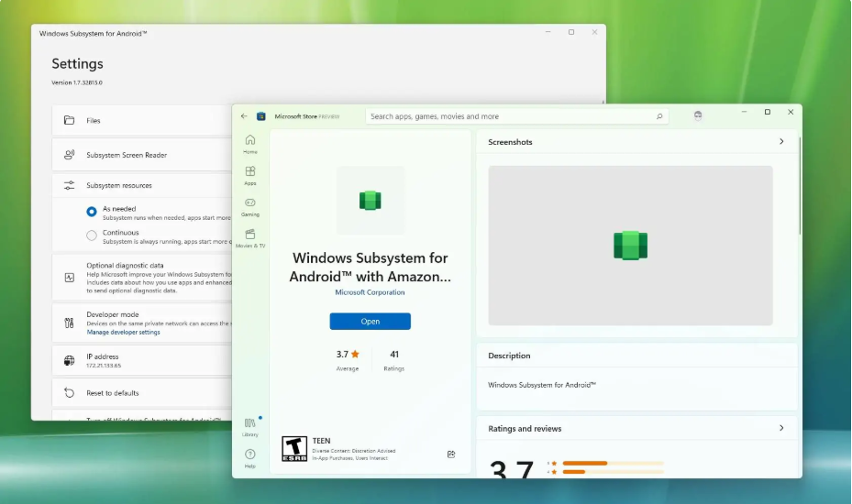This screenshot has width=852, height=504.
Task: Click the 41 Ratings count
Action: click(394, 360)
